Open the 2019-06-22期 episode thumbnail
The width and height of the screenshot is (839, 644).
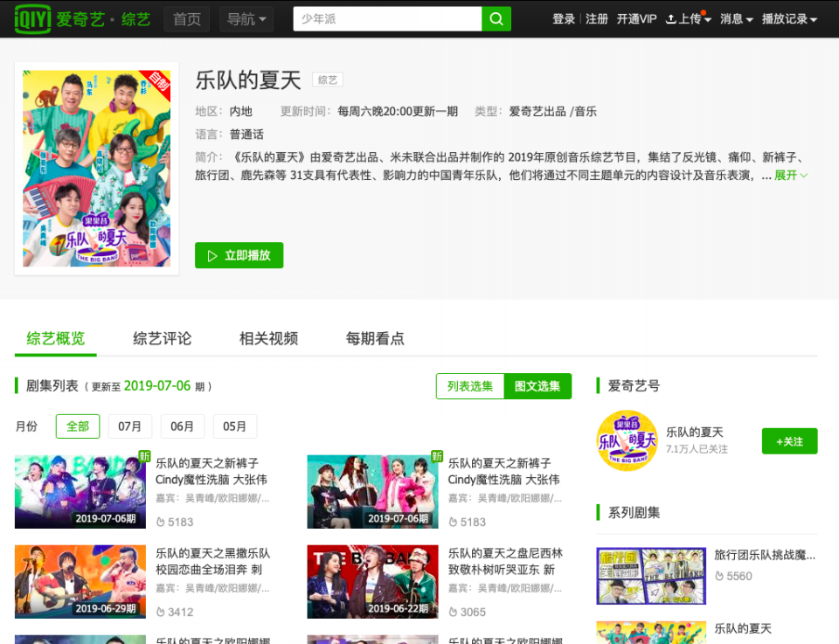(x=373, y=581)
